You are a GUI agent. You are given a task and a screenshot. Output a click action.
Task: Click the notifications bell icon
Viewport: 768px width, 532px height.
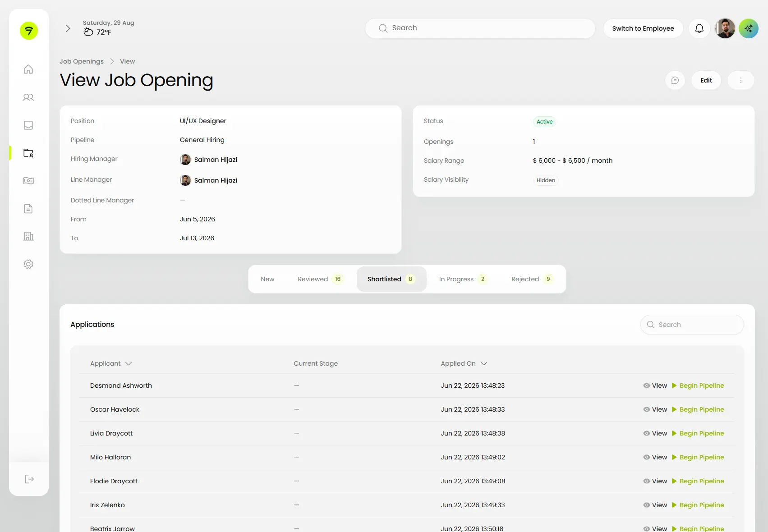point(699,28)
